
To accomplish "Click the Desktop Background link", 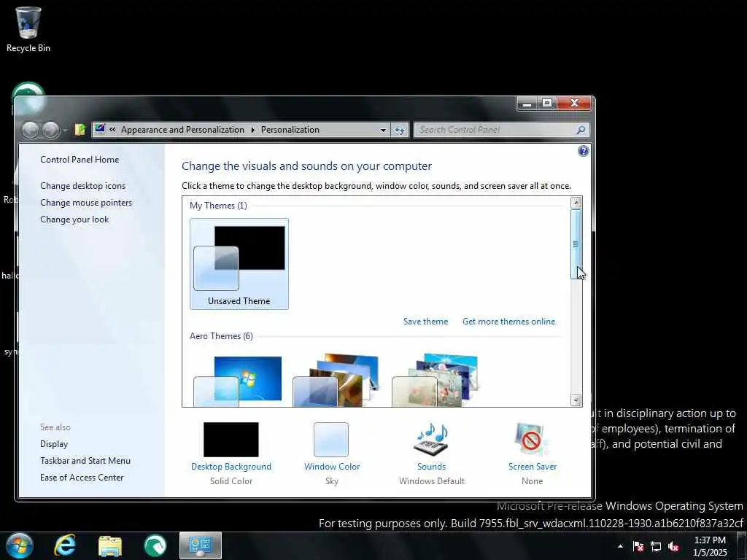I will [231, 467].
